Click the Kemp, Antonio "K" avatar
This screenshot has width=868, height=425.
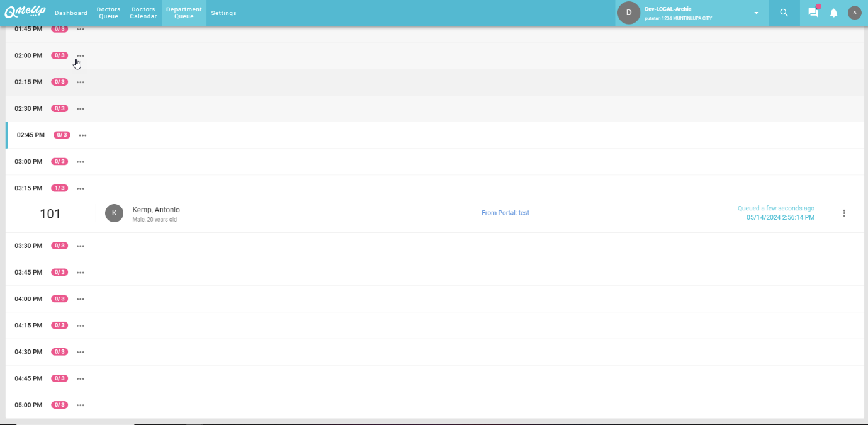[114, 213]
